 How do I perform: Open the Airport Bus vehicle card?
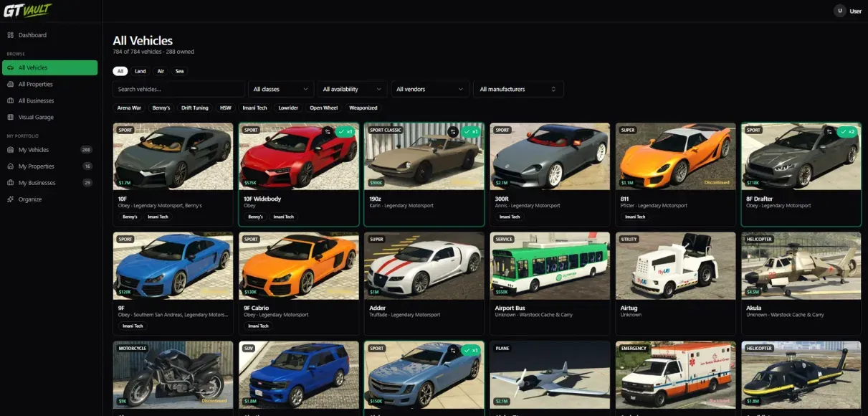point(550,283)
